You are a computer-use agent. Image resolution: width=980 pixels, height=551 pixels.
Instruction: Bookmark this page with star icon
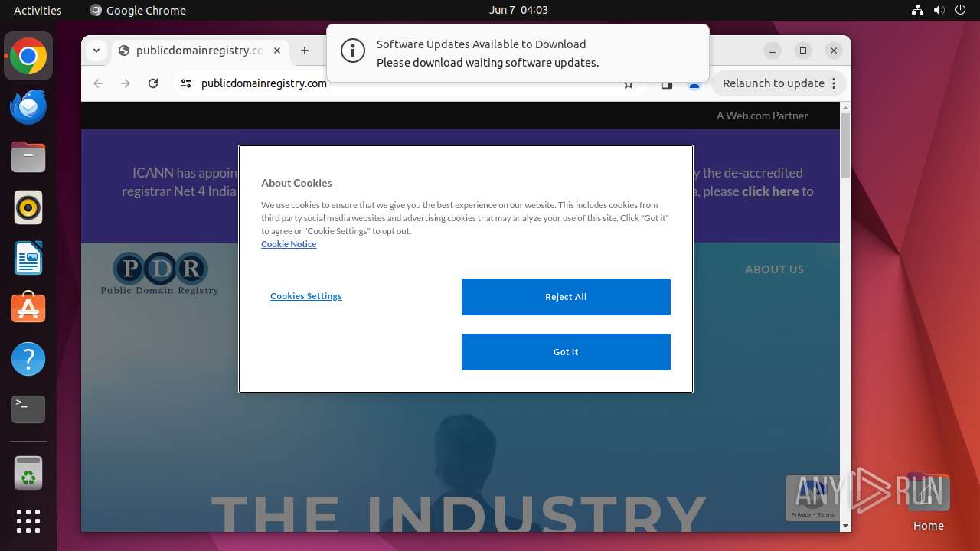pos(629,84)
